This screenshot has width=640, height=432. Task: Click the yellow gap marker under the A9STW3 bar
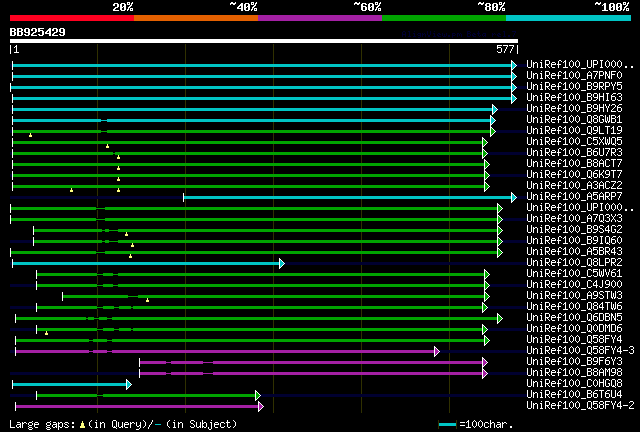(147, 300)
